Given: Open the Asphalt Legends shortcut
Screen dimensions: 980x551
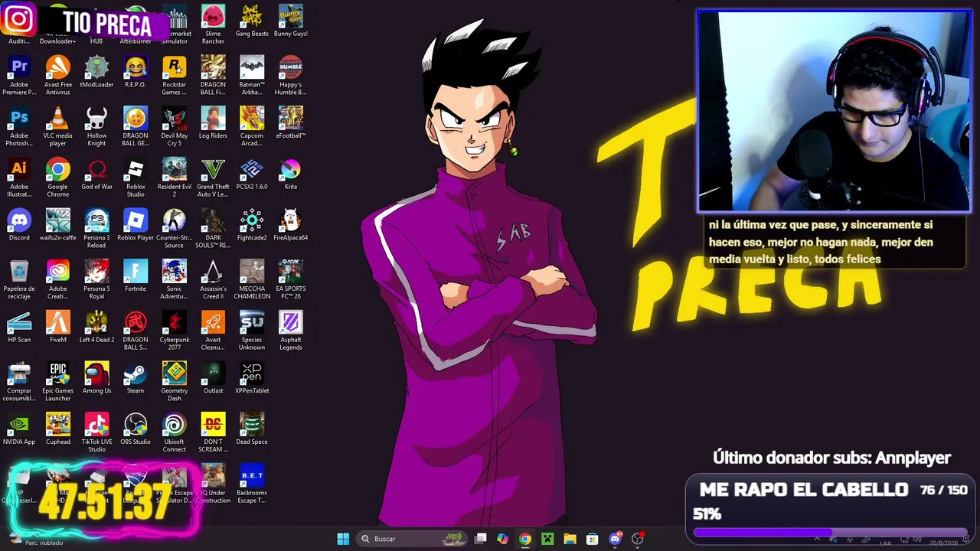Looking at the screenshot, I should click(x=291, y=331).
